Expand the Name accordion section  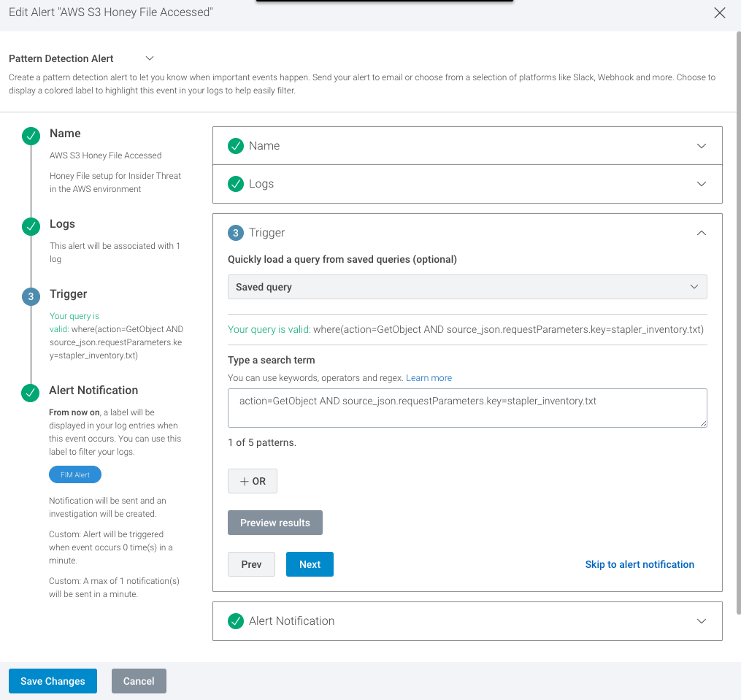tap(701, 146)
